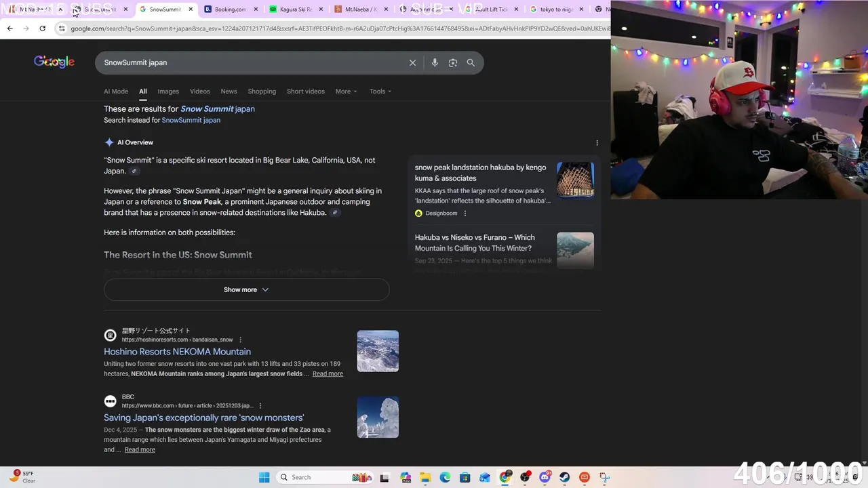
Task: Switch to AI Mode tab
Action: (116, 91)
